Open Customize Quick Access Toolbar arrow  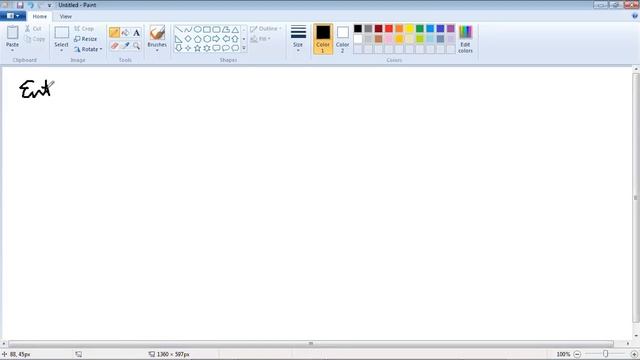click(49, 5)
